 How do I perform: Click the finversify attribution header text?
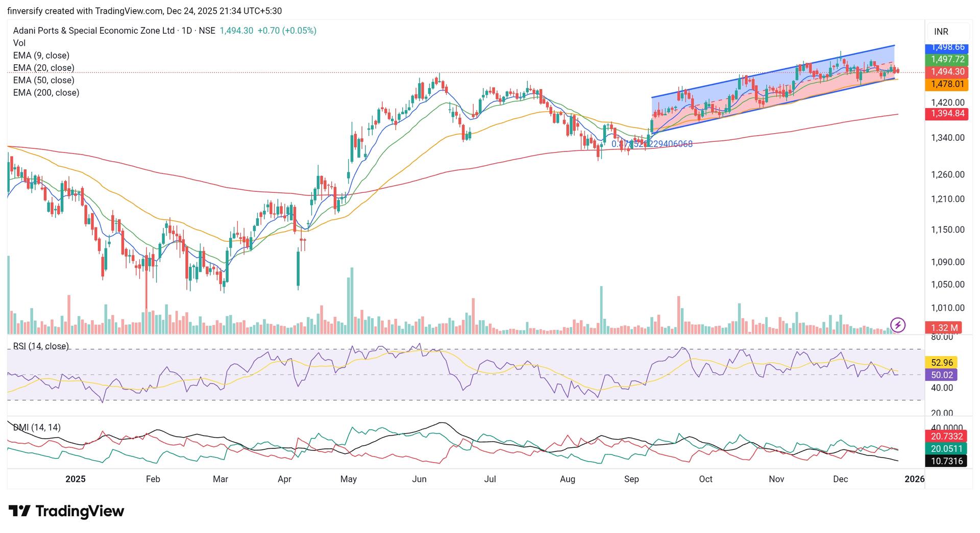(x=144, y=11)
